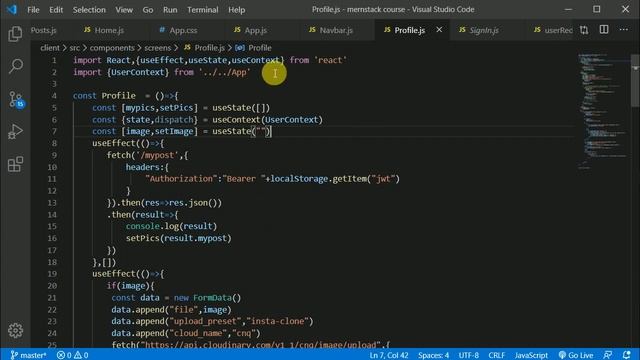Change language mode via JavaScript

pyautogui.click(x=531, y=355)
